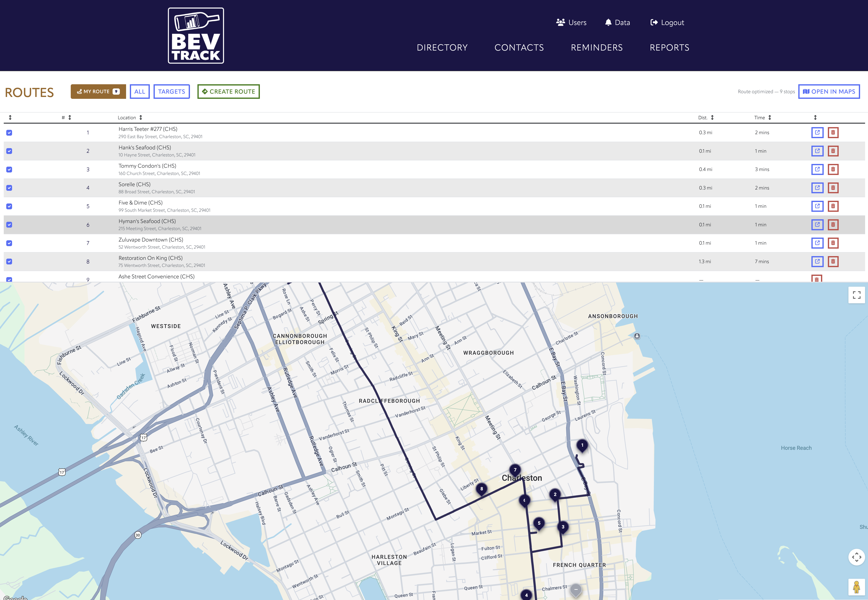
Task: Click map pin number 8
Action: click(482, 489)
